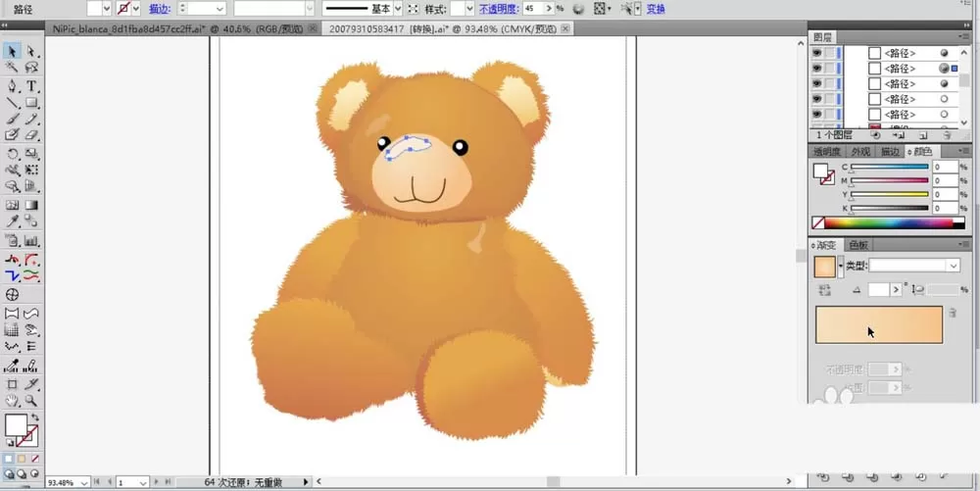This screenshot has width=980, height=491.
Task: Select the Pencil tool
Action: [x=31, y=119]
